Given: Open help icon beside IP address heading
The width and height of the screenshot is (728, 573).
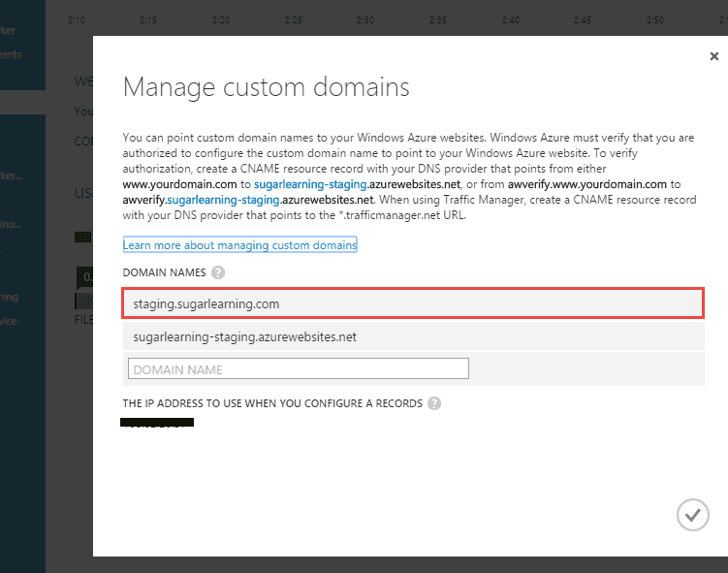Looking at the screenshot, I should [434, 403].
